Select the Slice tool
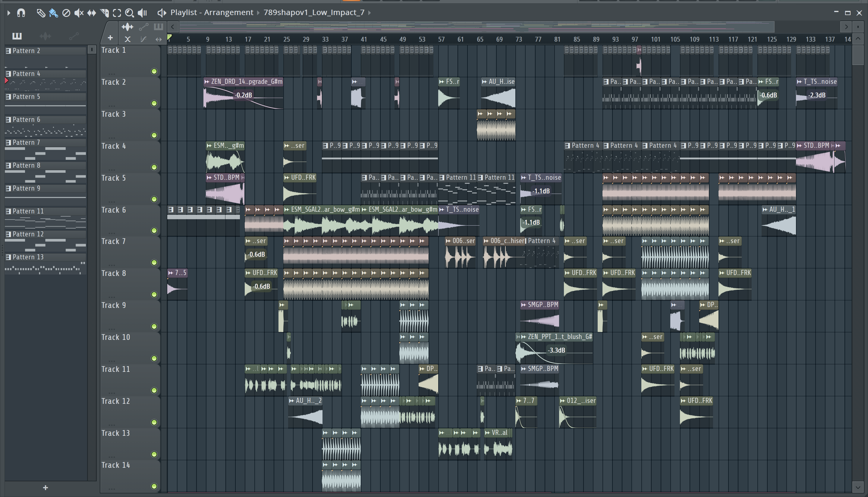The width and height of the screenshot is (868, 497). click(104, 13)
